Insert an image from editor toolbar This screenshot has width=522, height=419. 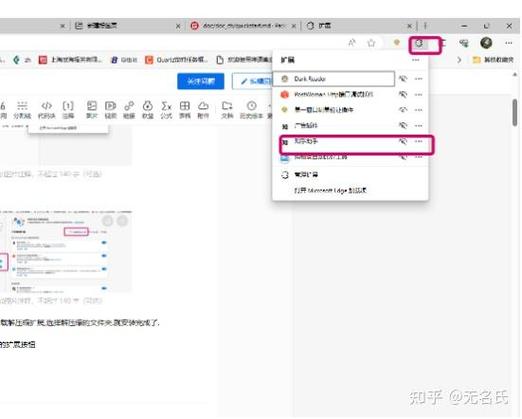(x=92, y=110)
